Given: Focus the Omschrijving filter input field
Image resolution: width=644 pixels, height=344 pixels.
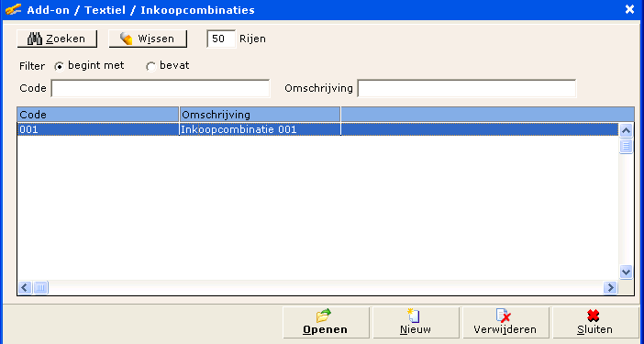Looking at the screenshot, I should coord(467,89).
